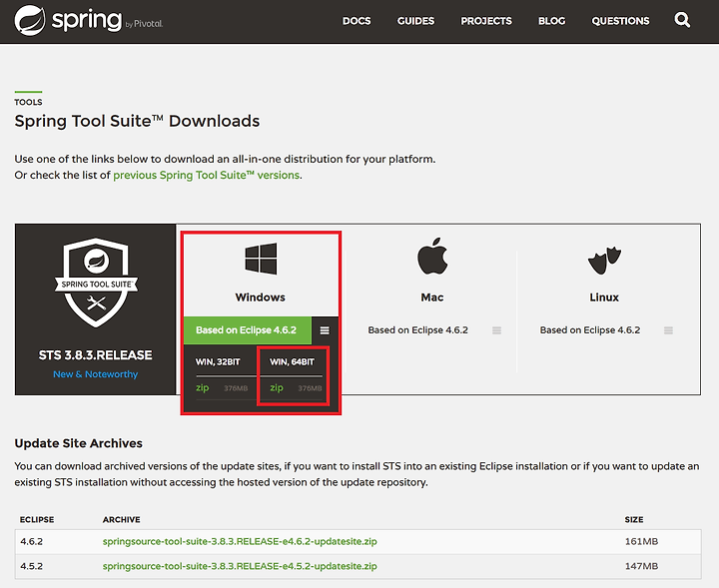
Task: Open the PROJECTS menu item
Action: pos(486,21)
